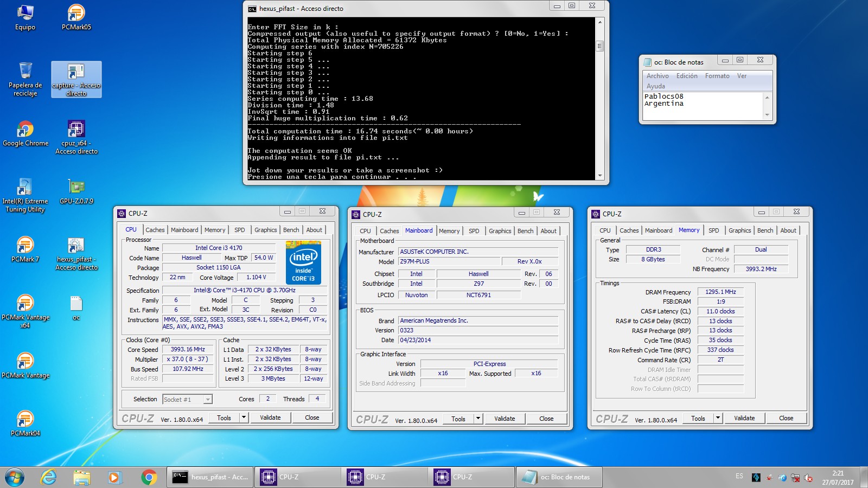868x488 pixels.
Task: Switch to oc Bloc de notas taskbar button
Action: pyautogui.click(x=559, y=477)
